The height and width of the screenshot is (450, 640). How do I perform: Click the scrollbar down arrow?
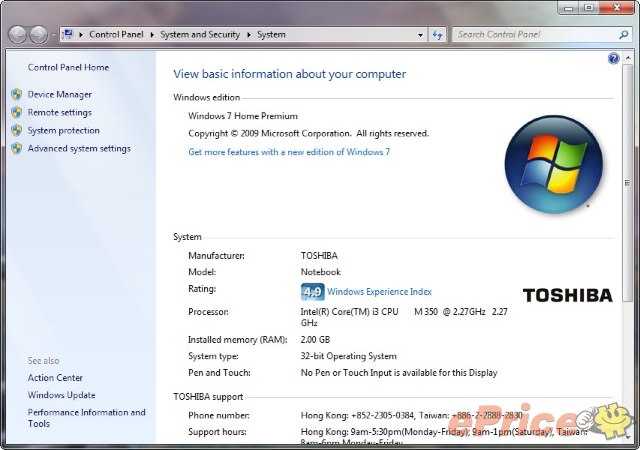point(627,437)
